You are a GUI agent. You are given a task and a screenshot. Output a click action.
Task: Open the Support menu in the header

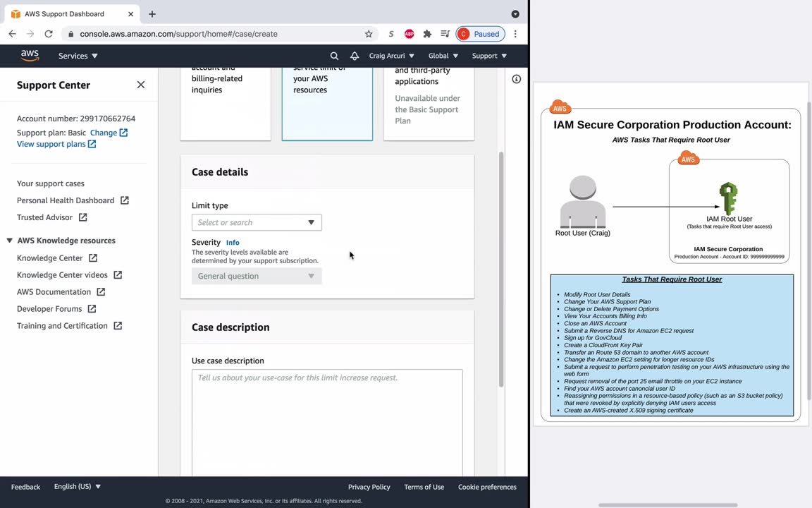coord(489,56)
